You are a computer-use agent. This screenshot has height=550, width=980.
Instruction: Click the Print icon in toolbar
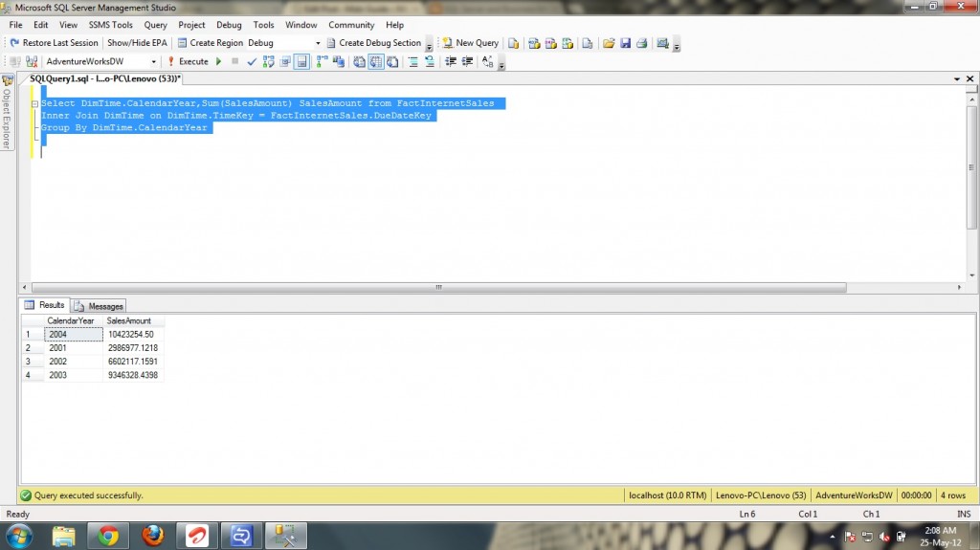click(x=641, y=43)
